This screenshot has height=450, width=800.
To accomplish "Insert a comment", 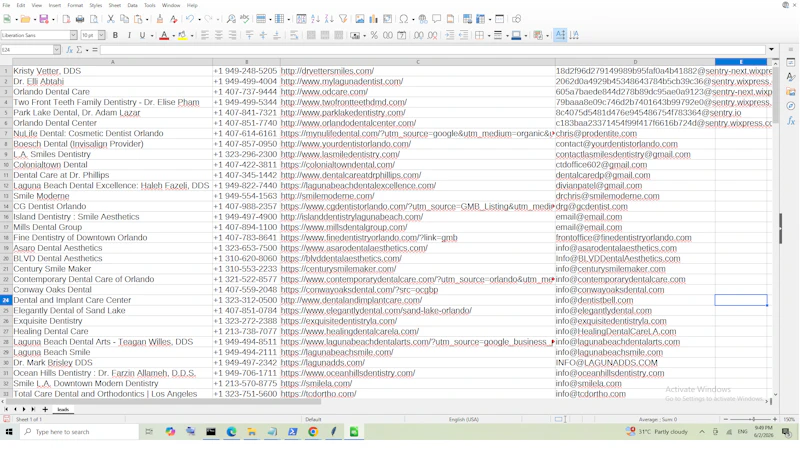I will (x=437, y=19).
